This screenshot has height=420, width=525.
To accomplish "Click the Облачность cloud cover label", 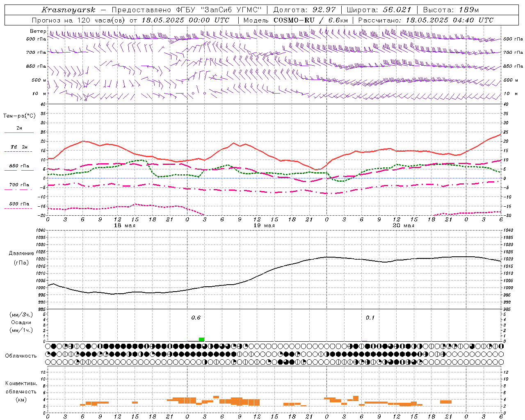I will point(21,356).
